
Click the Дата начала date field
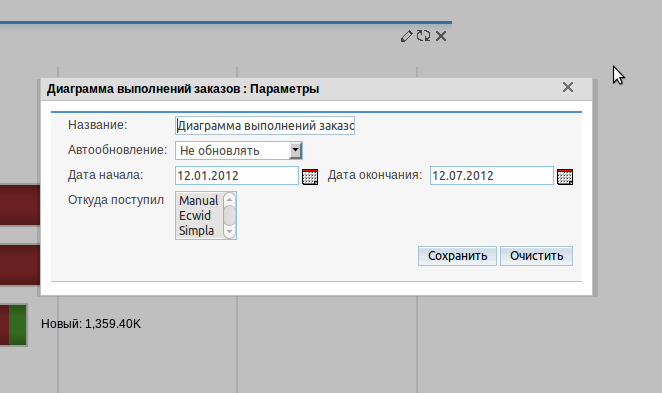click(x=237, y=176)
